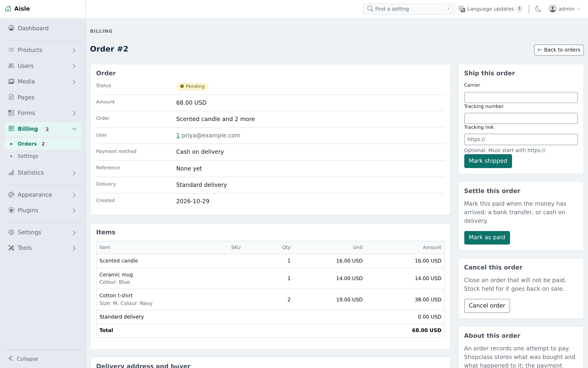Click the admin avatar icon
Image resolution: width=588 pixels, height=368 pixels.
tap(552, 9)
